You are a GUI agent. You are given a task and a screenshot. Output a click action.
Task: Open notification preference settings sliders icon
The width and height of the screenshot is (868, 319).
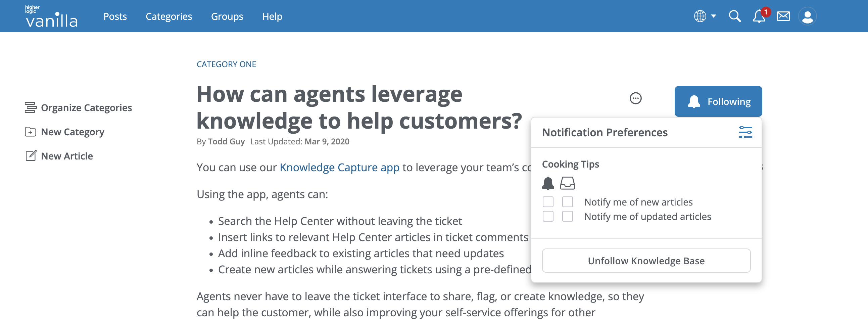[745, 132]
